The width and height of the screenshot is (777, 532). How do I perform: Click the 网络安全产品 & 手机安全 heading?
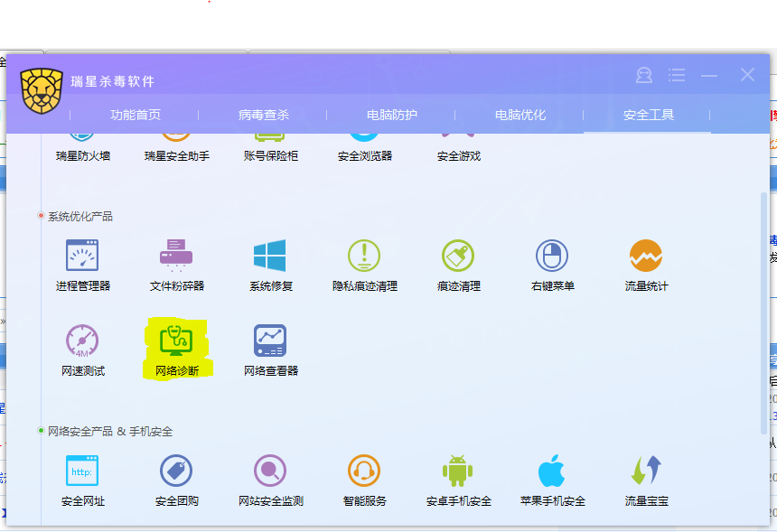110,432
